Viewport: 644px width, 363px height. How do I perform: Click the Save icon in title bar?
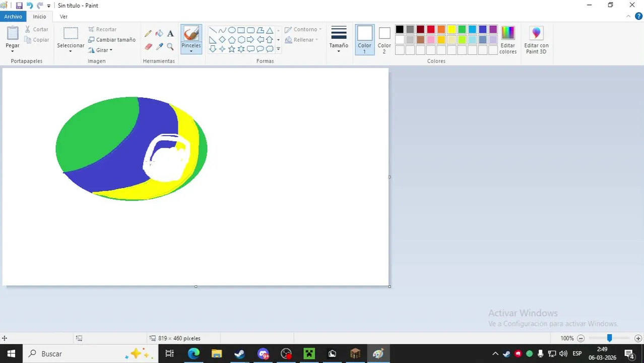19,6
